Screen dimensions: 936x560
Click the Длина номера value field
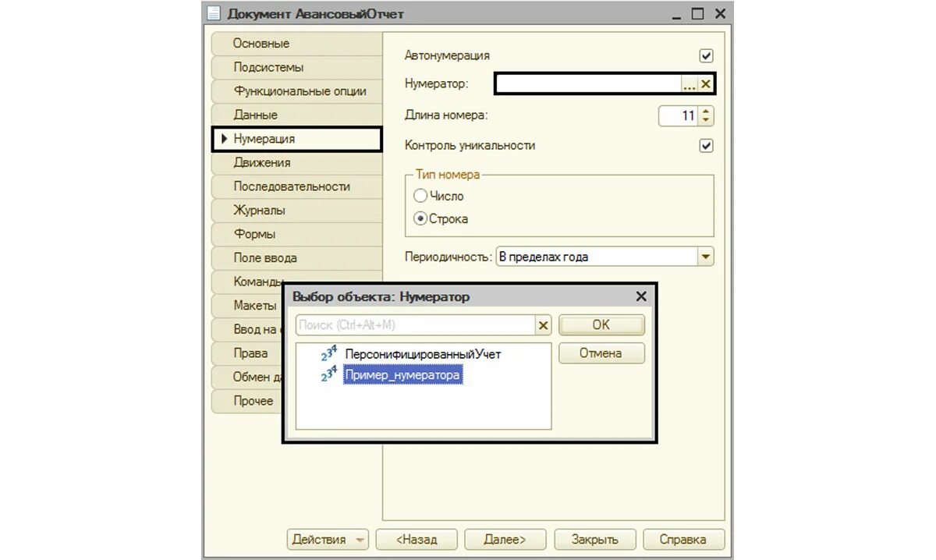679,116
